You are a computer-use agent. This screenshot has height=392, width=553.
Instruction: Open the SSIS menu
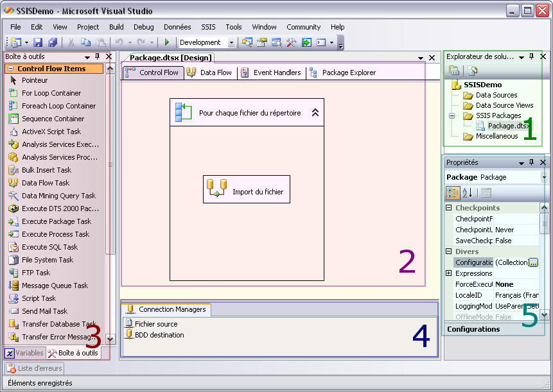[209, 27]
